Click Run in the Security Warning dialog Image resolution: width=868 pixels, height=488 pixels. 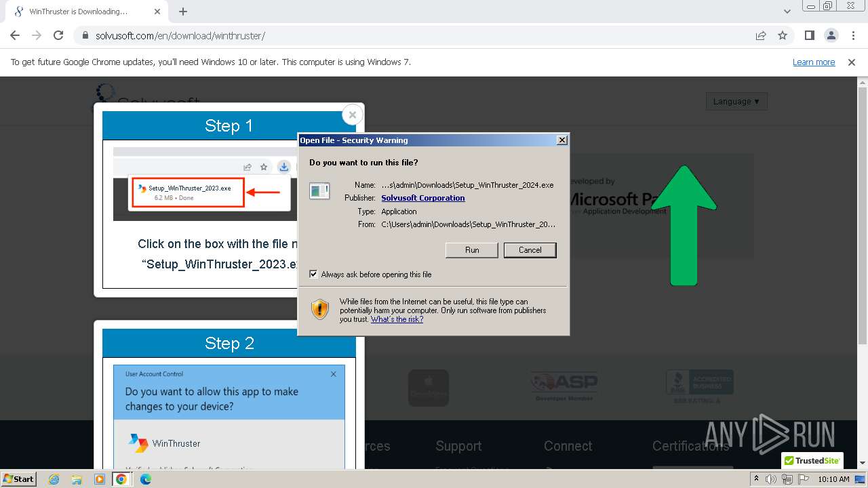472,250
